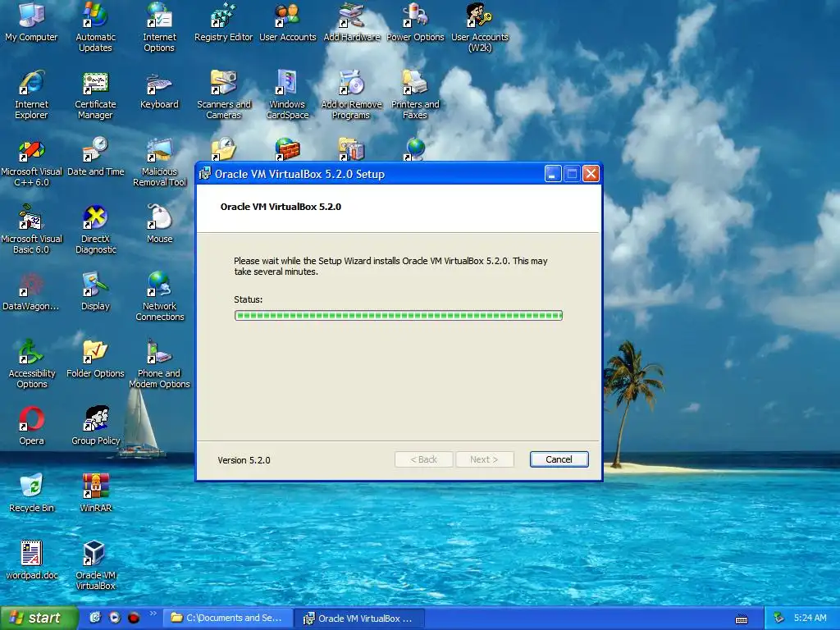Select the Oracle VM VirtualBox desktop icon
This screenshot has width=840, height=630.
pos(95,566)
